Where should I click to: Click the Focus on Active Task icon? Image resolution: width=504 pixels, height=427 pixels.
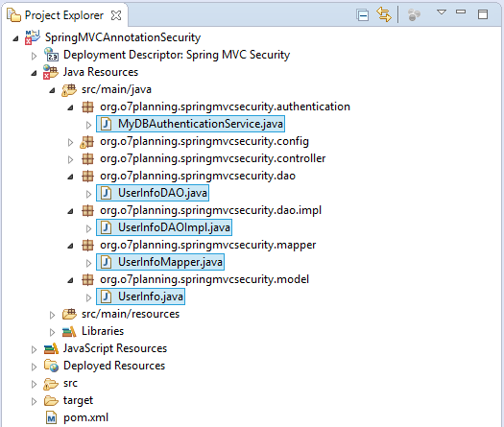[x=414, y=15]
